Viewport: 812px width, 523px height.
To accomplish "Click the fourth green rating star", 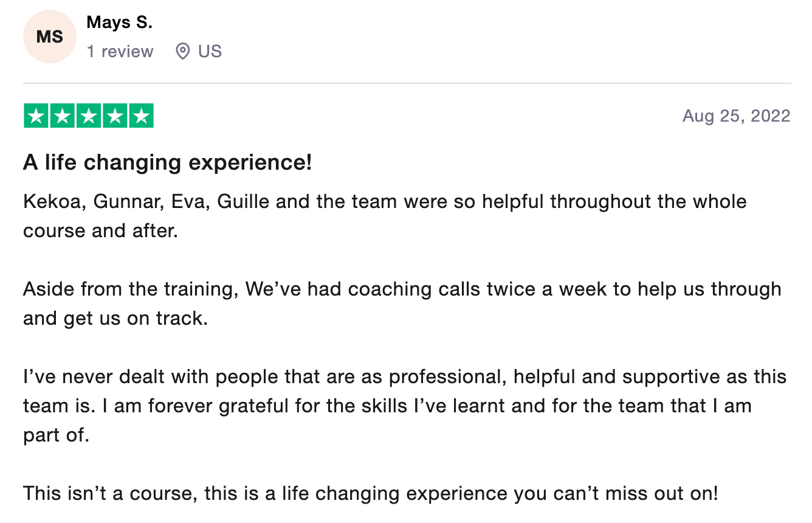I will click(115, 116).
